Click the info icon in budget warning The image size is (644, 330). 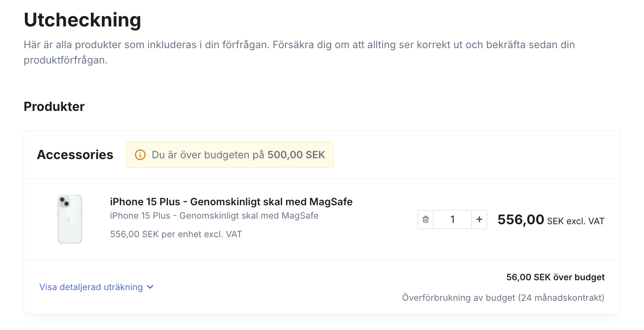[140, 155]
